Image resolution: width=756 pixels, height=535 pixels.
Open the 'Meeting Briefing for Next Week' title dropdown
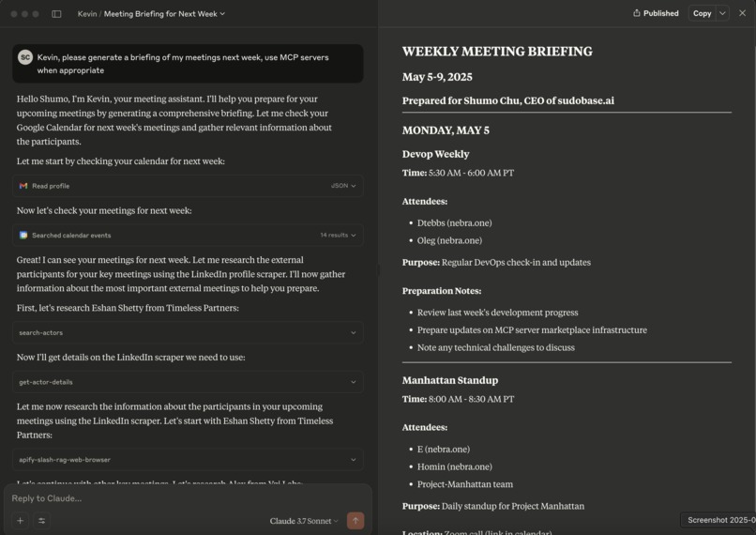(164, 14)
